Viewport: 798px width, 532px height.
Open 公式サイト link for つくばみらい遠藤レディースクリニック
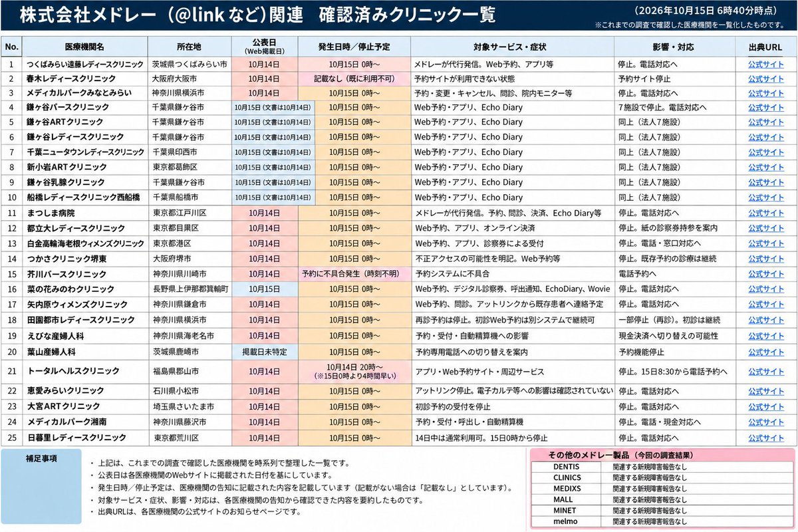click(x=765, y=65)
